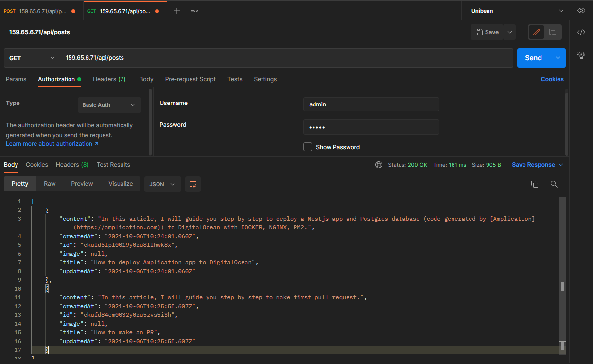Open the GET method dropdown

[32, 58]
